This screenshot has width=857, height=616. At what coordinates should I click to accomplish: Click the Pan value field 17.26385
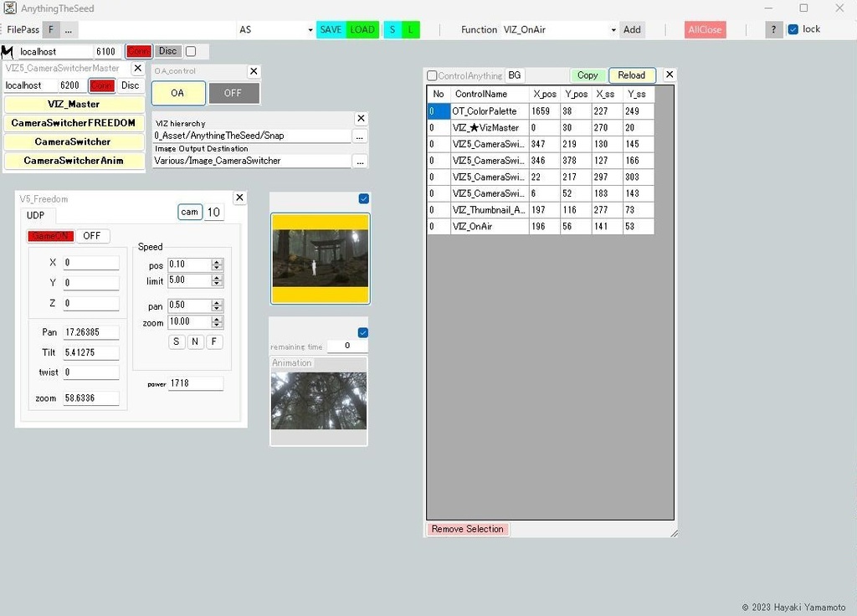[90, 332]
